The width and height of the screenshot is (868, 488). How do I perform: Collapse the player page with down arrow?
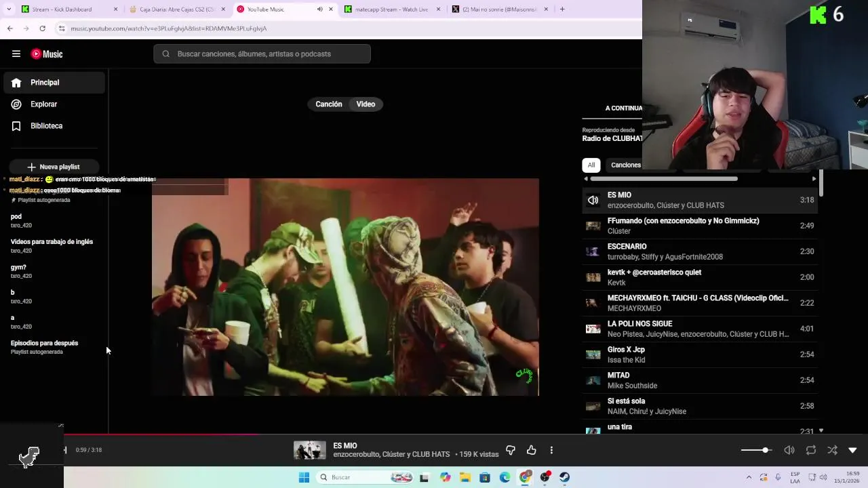click(x=853, y=450)
